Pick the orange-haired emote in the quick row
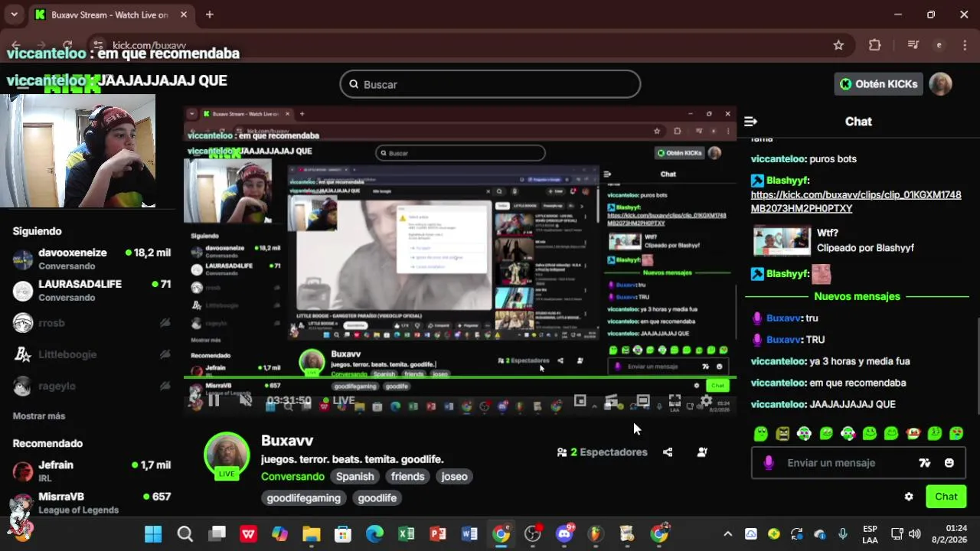Screen dimensions: 980x551 click(913, 434)
